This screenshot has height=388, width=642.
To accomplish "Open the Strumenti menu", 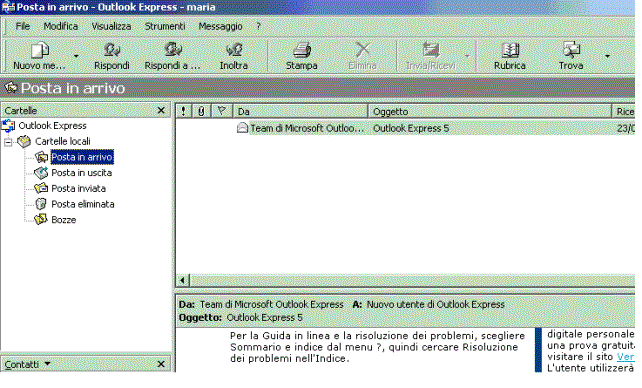I will pos(165,27).
